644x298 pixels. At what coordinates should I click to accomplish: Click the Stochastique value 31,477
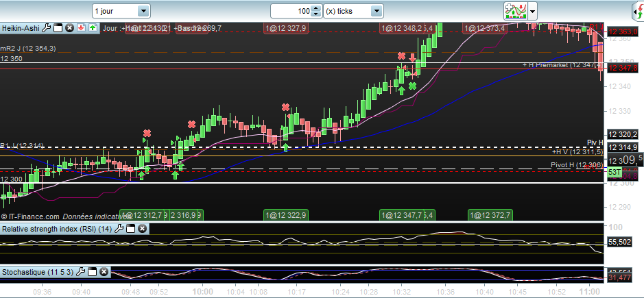(619, 278)
